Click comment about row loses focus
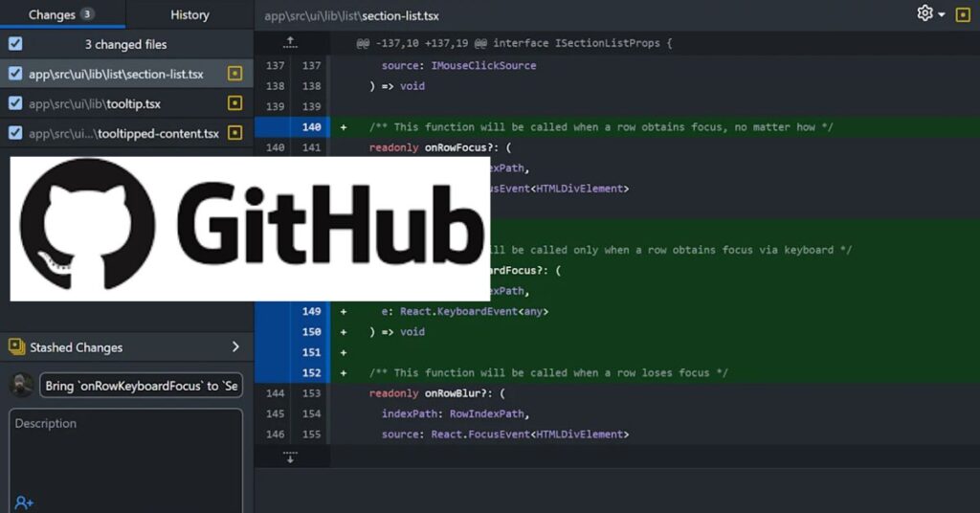 (x=548, y=373)
